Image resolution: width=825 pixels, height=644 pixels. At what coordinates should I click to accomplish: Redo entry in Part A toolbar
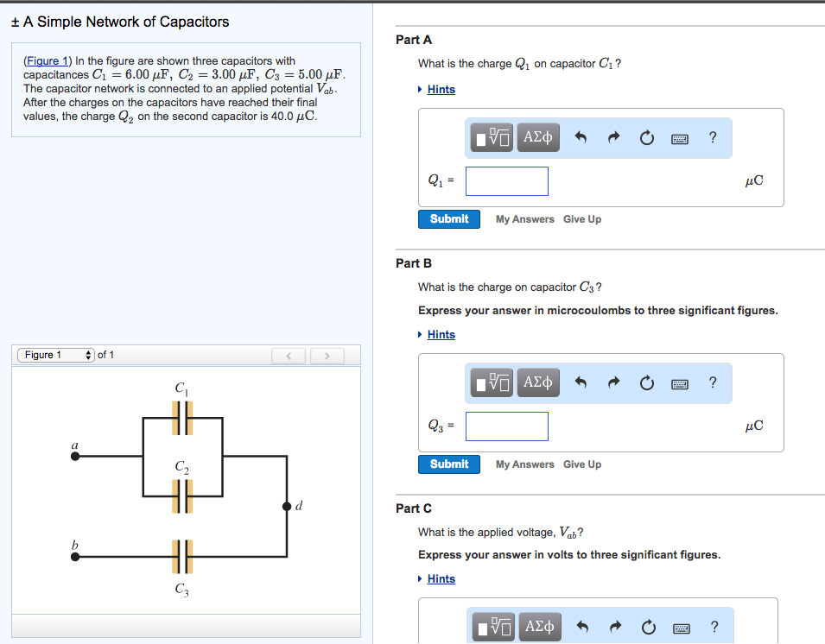pos(613,138)
